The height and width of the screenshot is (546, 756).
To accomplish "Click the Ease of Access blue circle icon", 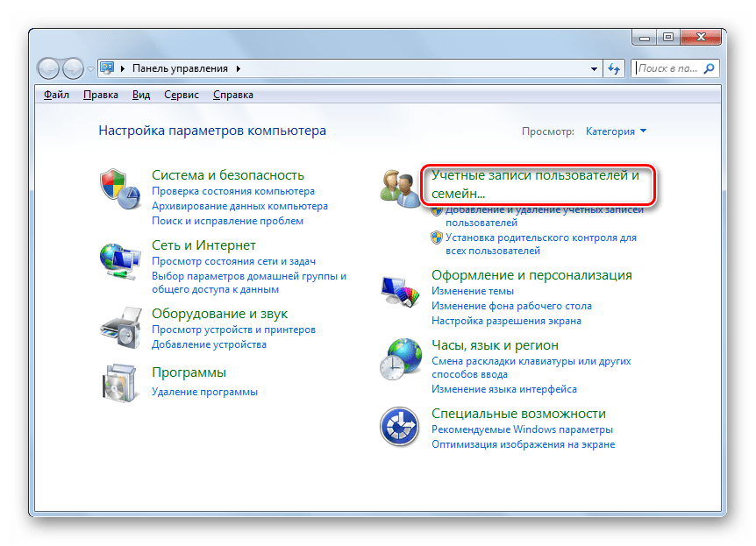I will (x=399, y=427).
